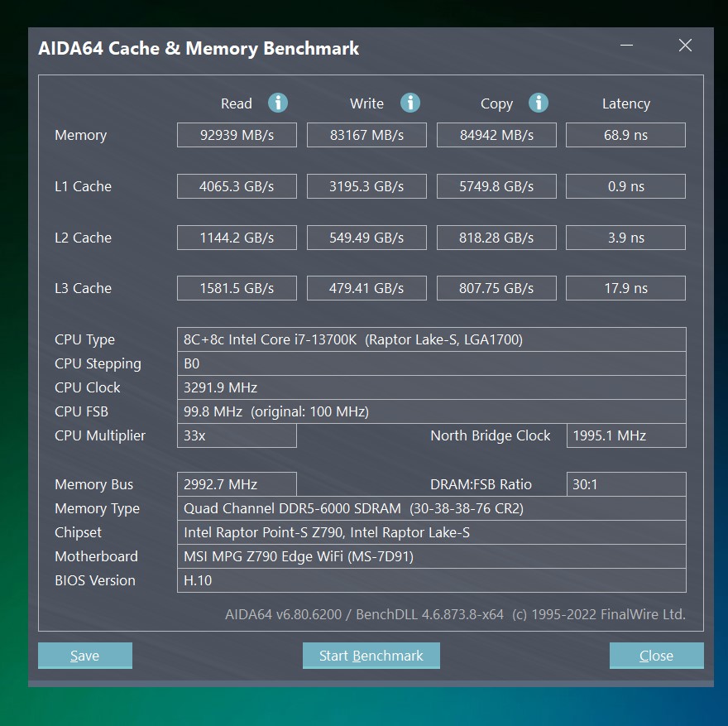Click Start Benchmark

click(x=371, y=655)
